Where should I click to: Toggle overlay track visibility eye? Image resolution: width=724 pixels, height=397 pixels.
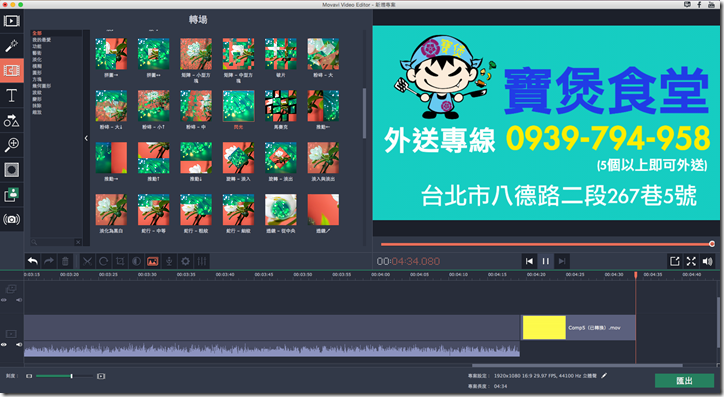[x=4, y=300]
